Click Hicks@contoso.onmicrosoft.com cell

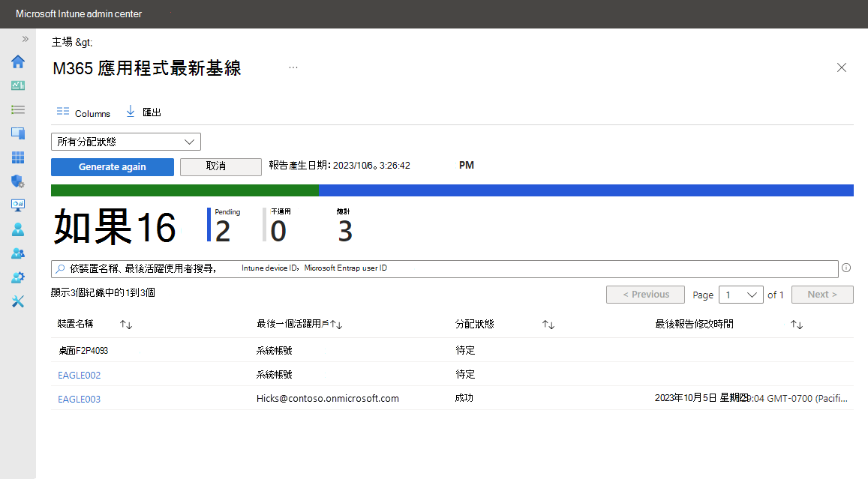coord(328,398)
